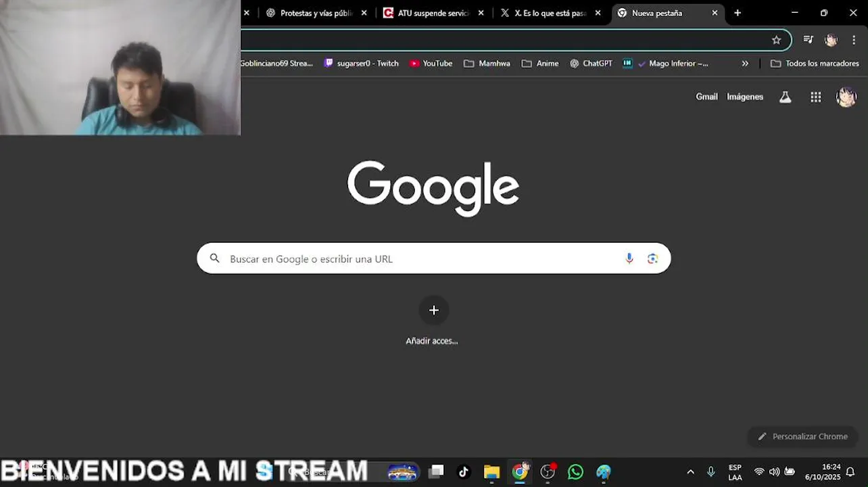The image size is (868, 487).
Task: Open the sugarser0 - Twitch bookmark
Action: [362, 64]
